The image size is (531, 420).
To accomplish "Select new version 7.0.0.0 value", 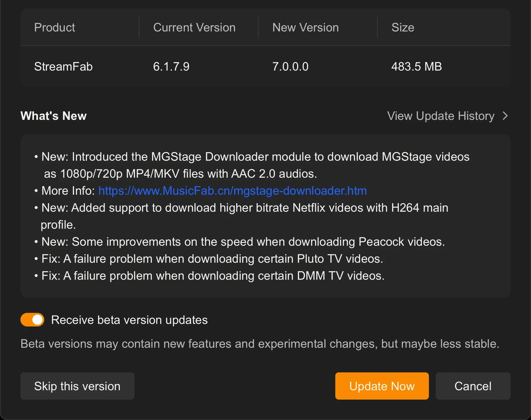I will click(x=290, y=67).
